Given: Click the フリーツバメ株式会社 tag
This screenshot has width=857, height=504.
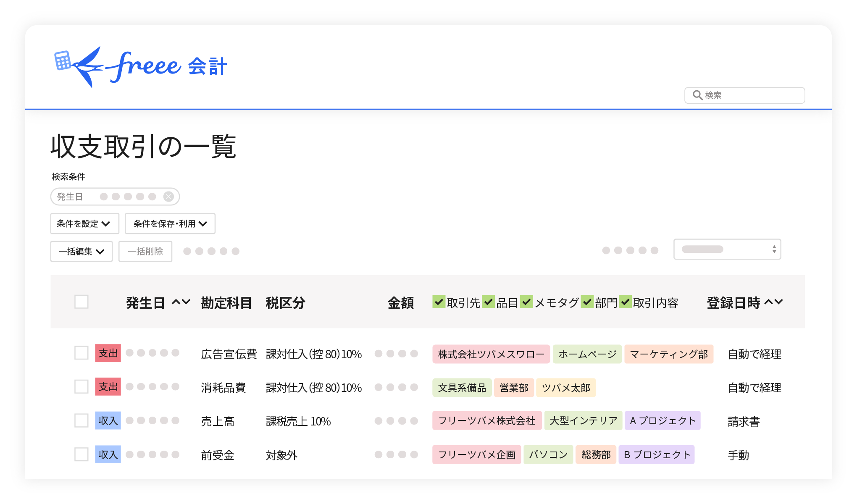Looking at the screenshot, I should (x=487, y=420).
